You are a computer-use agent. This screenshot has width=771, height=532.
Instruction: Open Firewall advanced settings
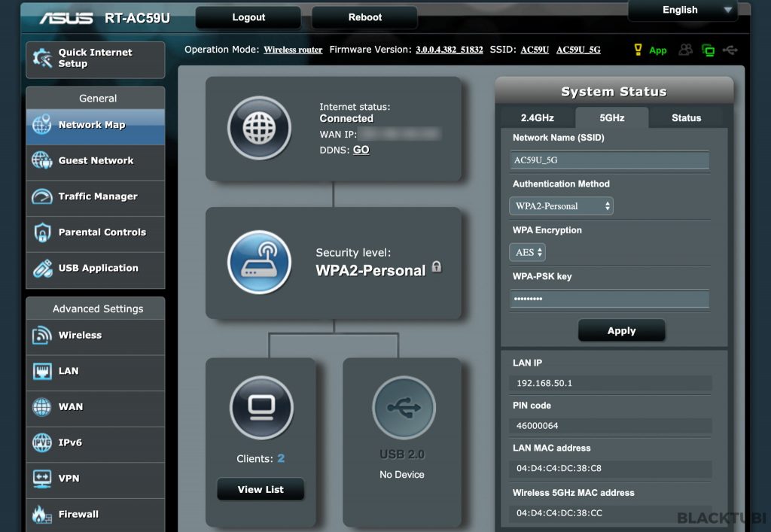[x=96, y=514]
